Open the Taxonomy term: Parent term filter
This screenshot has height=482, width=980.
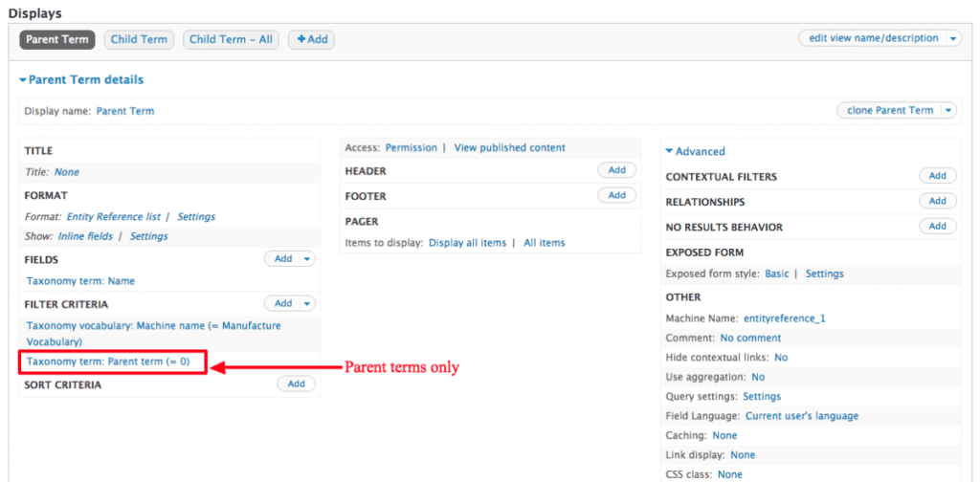coord(108,361)
